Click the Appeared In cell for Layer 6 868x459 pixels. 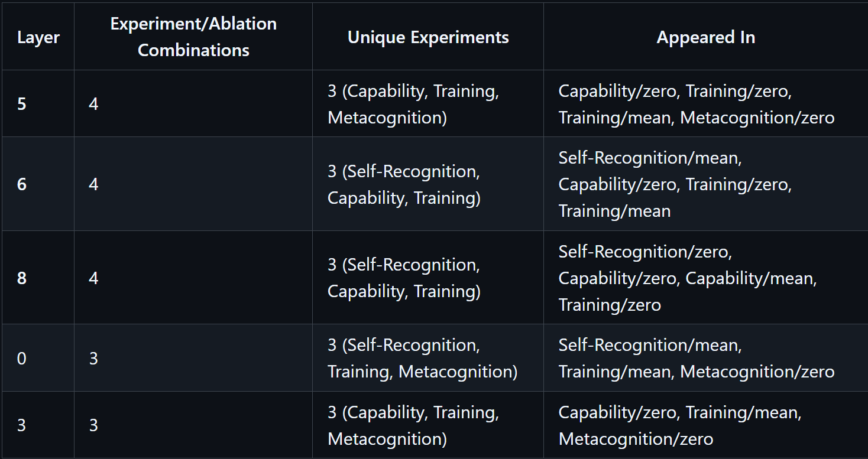click(x=705, y=184)
